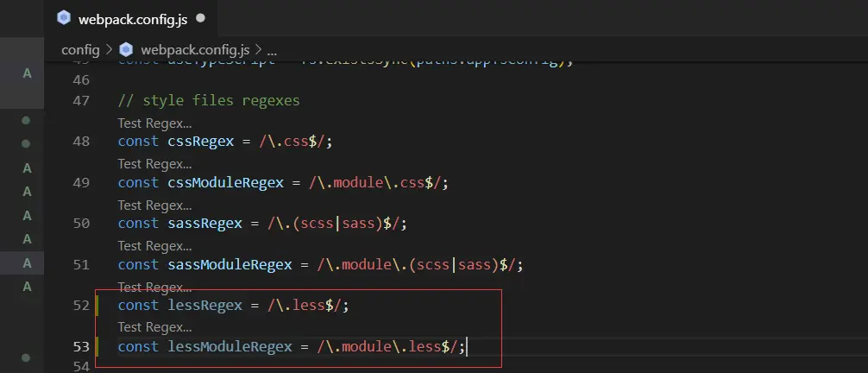
Task: Click Test Regex above lessModuleRegex line
Action: (x=155, y=327)
